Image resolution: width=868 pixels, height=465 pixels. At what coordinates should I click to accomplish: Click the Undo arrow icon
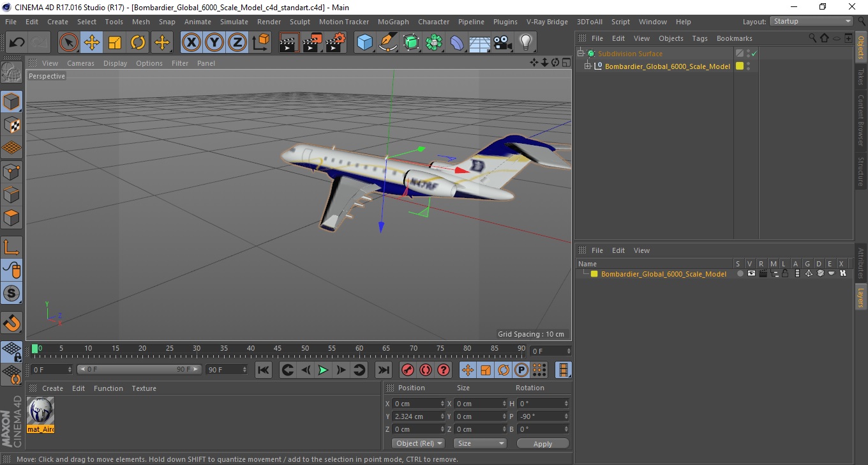[17, 43]
